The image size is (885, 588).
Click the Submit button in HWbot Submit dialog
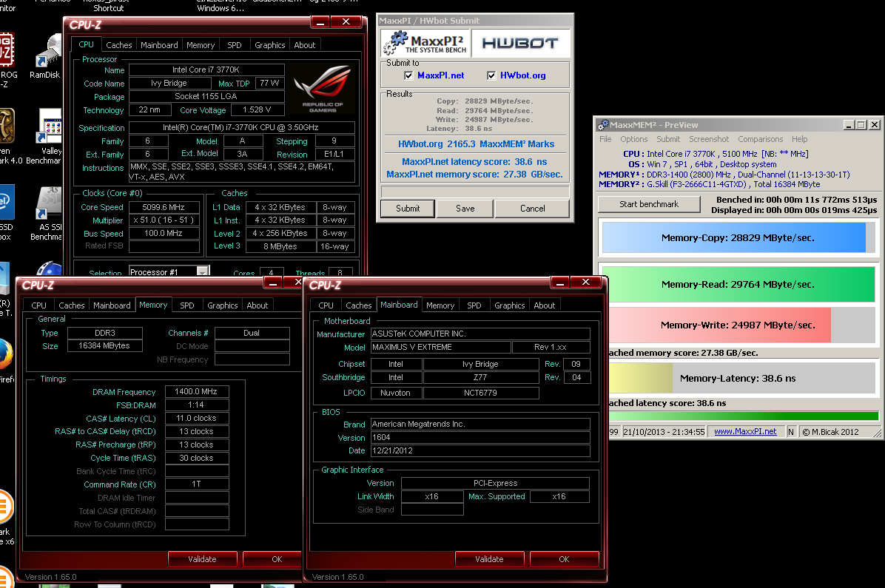(408, 209)
